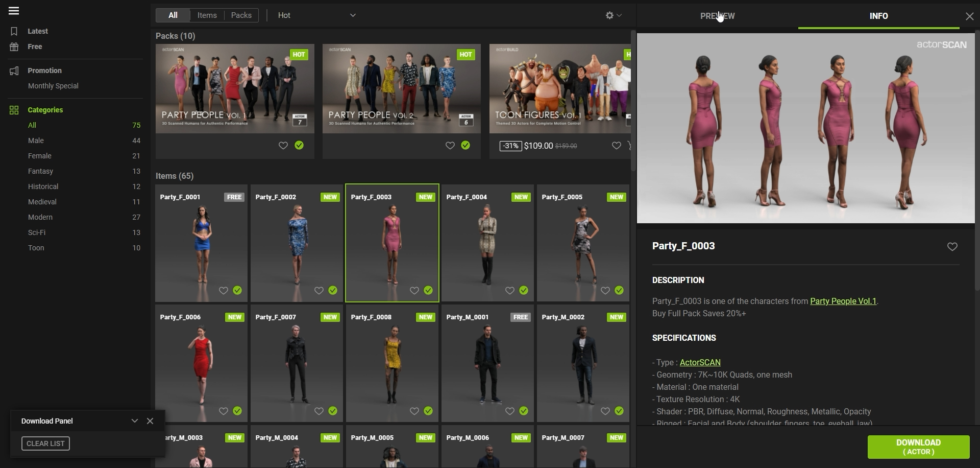Click green checkmark on Party_F_0003
Screen dimensions: 980x468
pos(428,291)
